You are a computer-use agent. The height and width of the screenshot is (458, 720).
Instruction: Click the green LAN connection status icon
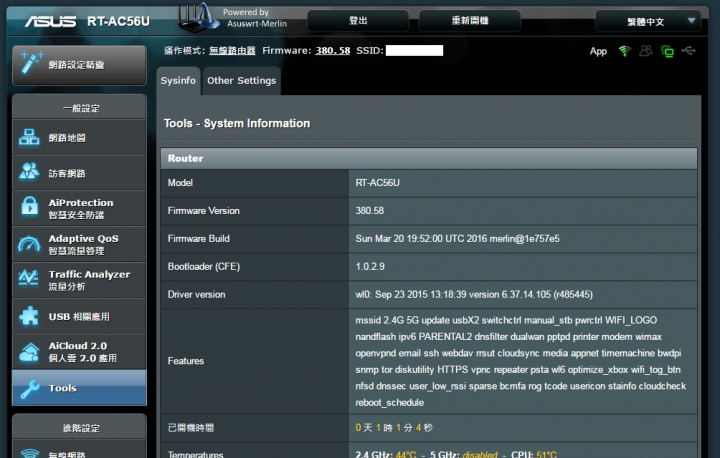click(667, 51)
